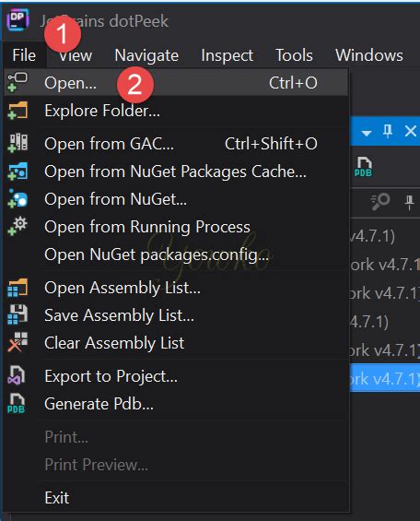Screen dimensions: 420x521
Task: Click the Clear Assembly List icon
Action: [x=17, y=342]
